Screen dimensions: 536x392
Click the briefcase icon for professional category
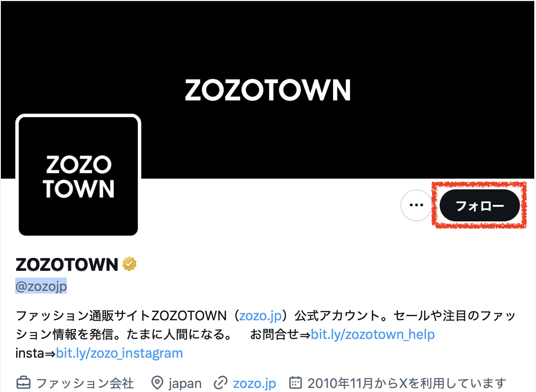(24, 383)
